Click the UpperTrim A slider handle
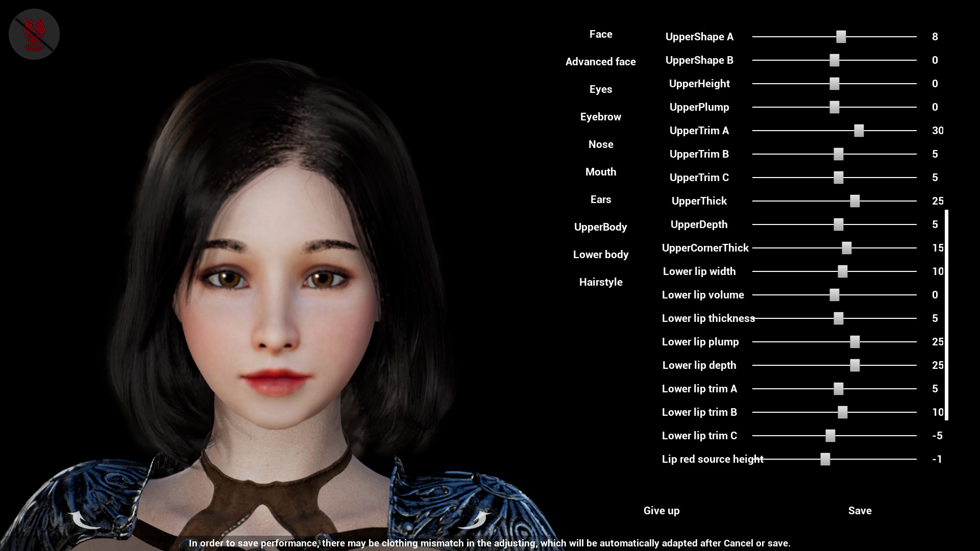The image size is (980, 551). (859, 131)
